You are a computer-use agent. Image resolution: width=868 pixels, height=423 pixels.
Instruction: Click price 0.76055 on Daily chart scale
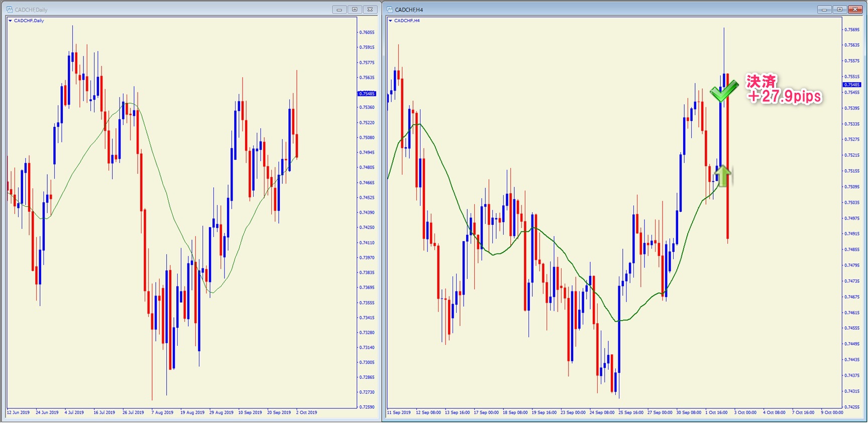pyautogui.click(x=367, y=32)
